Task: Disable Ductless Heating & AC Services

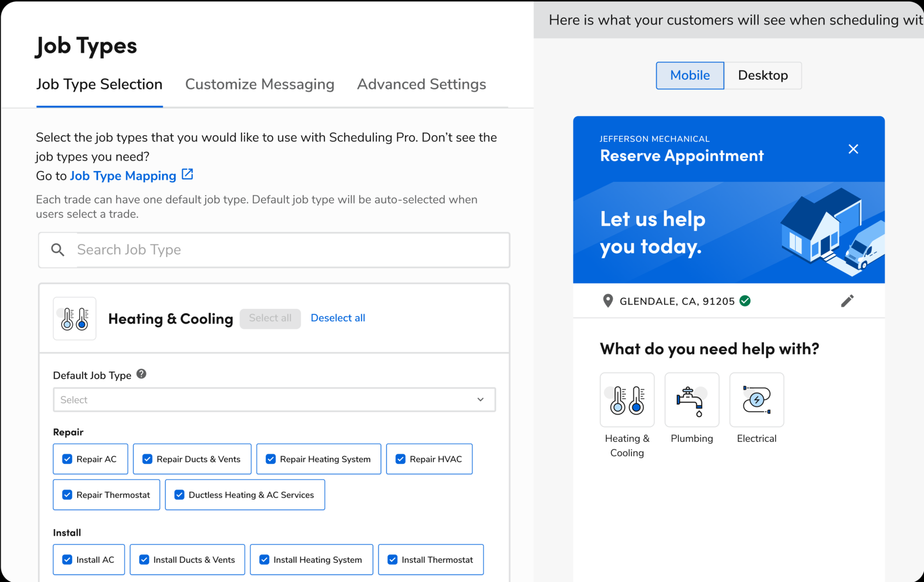Action: (x=179, y=495)
